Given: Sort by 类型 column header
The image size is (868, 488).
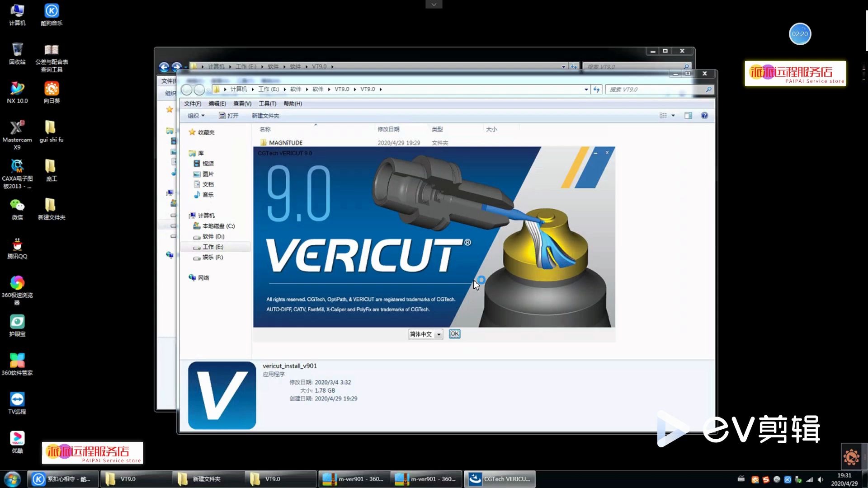Looking at the screenshot, I should point(437,129).
